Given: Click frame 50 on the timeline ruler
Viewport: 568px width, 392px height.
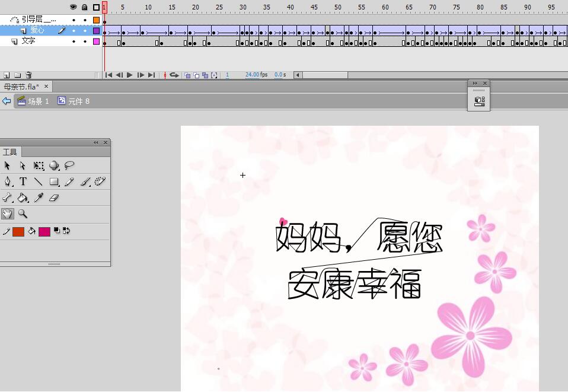Looking at the screenshot, I should [x=337, y=7].
